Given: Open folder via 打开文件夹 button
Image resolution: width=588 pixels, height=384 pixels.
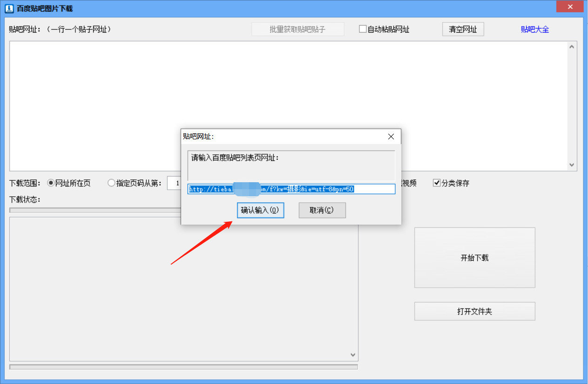Looking at the screenshot, I should pyautogui.click(x=474, y=311).
